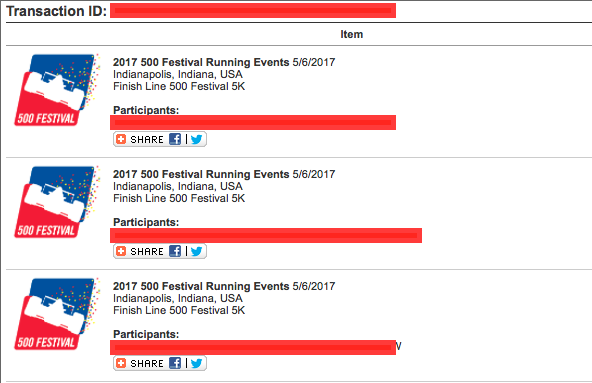The image size is (592, 383).
Task: Click SHARE text in the first item
Action: coord(147,139)
